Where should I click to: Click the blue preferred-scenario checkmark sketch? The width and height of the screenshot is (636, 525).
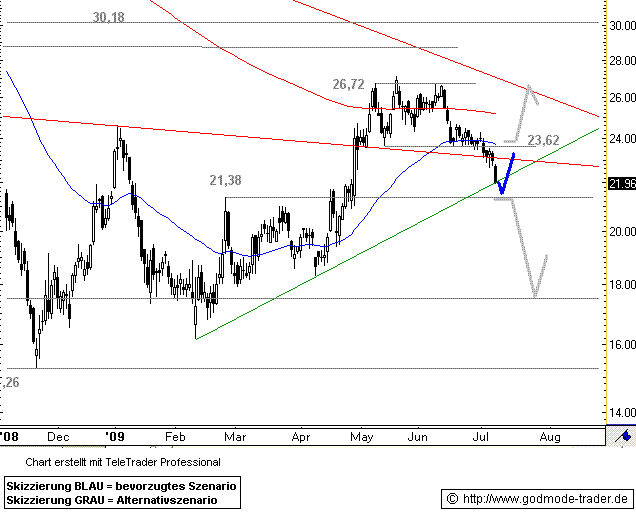click(505, 174)
